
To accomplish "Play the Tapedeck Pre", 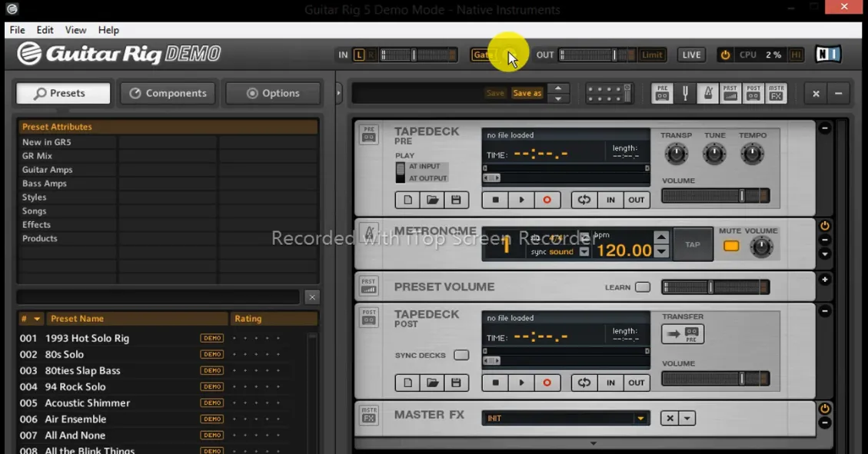I will click(521, 200).
